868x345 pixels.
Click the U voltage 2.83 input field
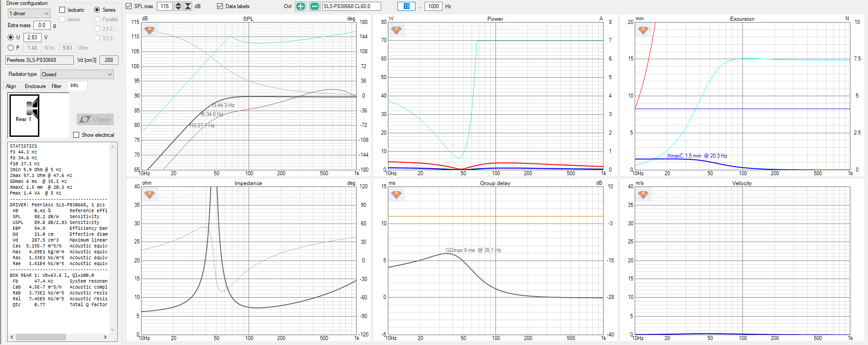pyautogui.click(x=33, y=37)
